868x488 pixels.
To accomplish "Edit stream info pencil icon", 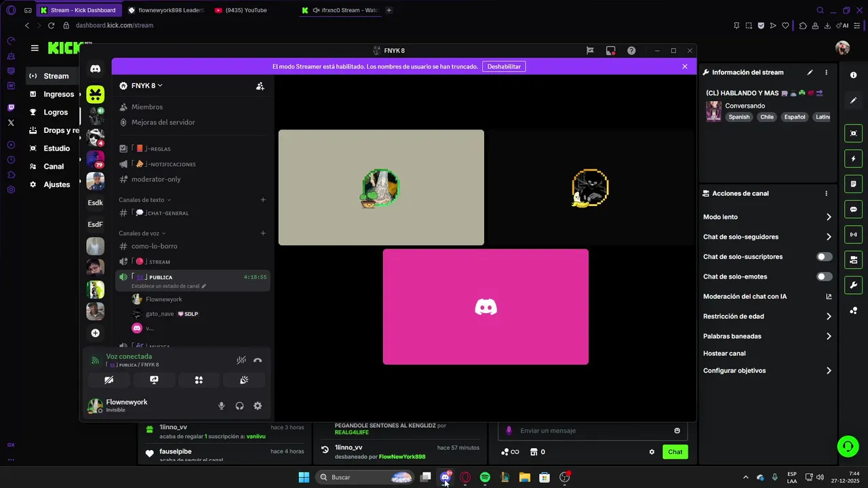I will click(x=810, y=73).
